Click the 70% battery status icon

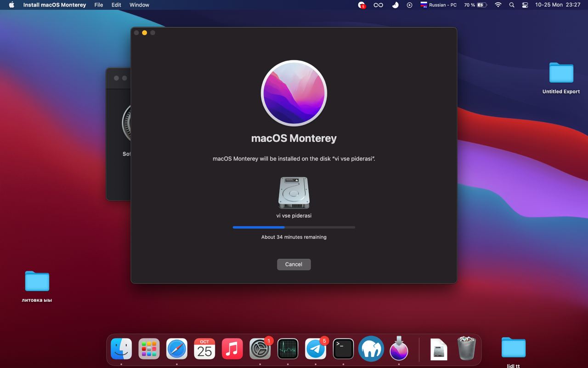tap(475, 5)
